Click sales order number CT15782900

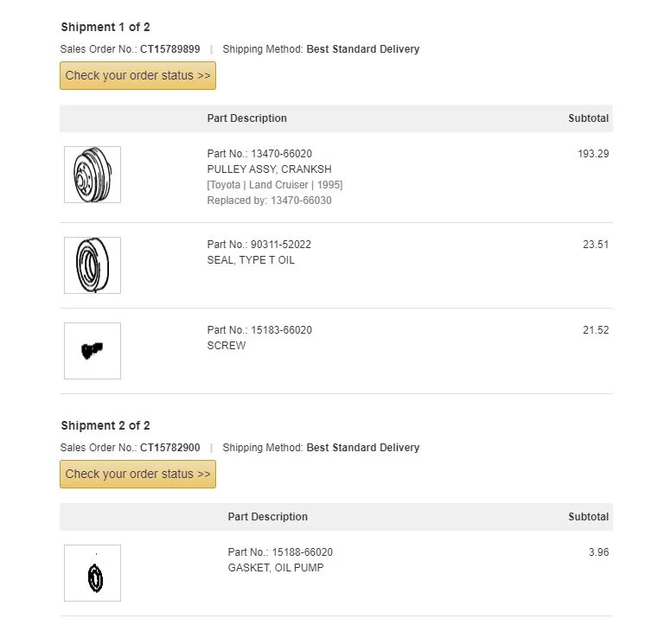click(x=169, y=448)
